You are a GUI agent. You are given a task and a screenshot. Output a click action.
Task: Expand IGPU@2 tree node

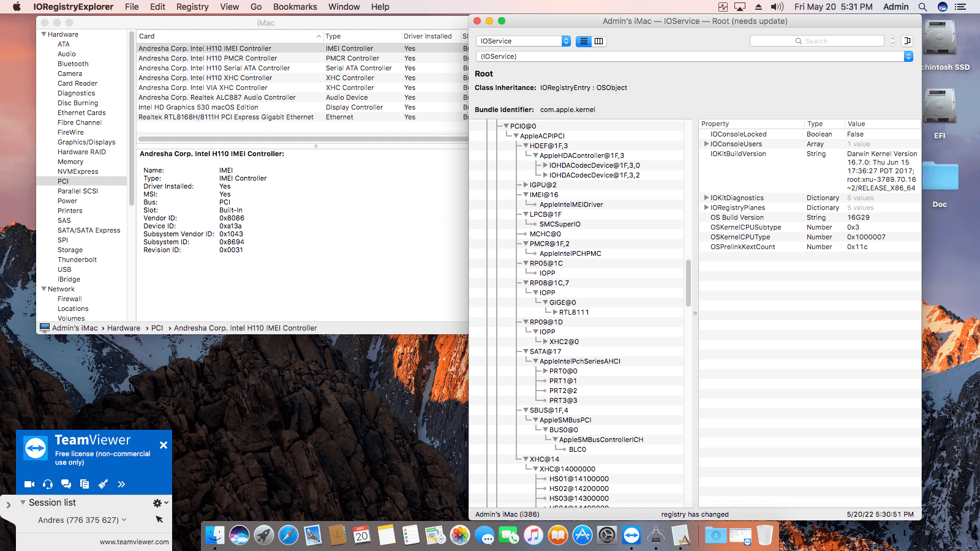pyautogui.click(x=526, y=185)
